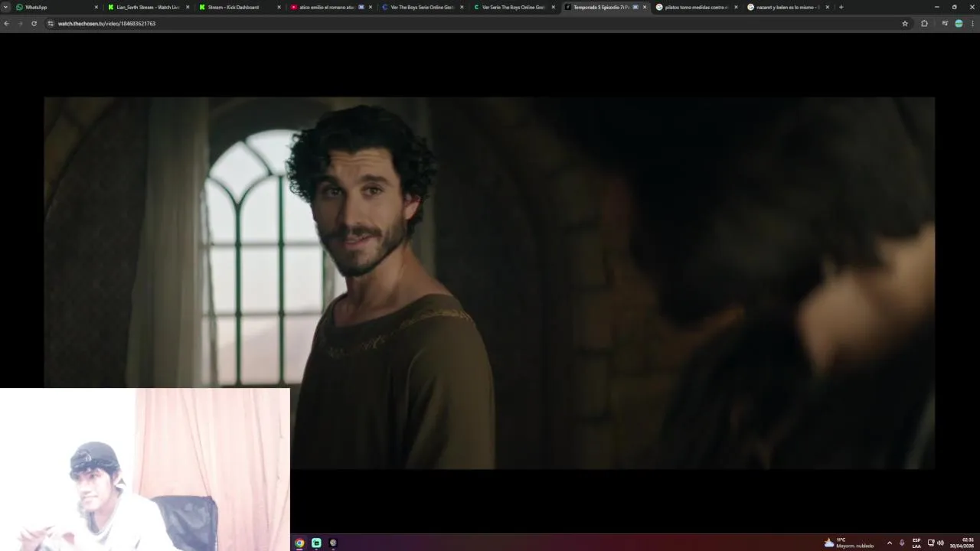Select the Temporada 5 Episodio 7 tab

[x=605, y=7]
